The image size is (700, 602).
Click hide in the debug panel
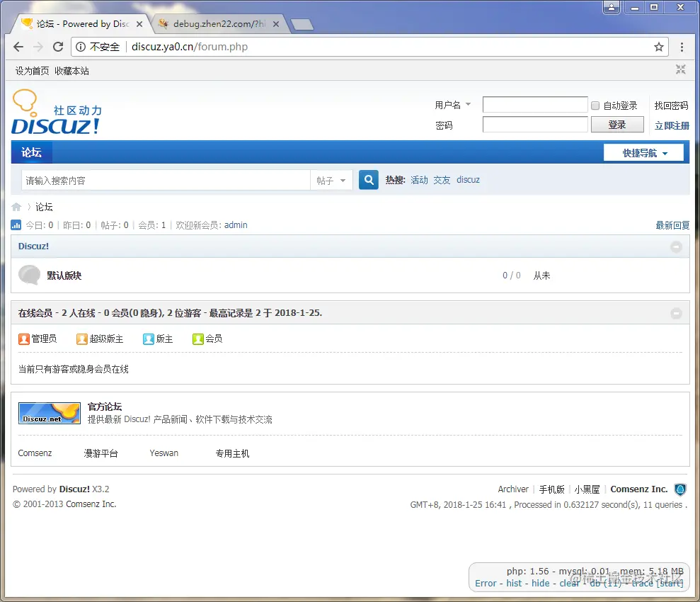[541, 584]
